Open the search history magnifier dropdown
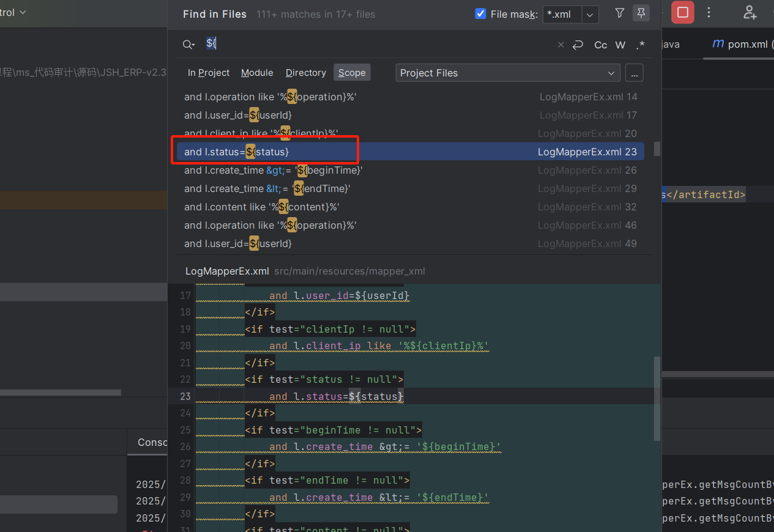Screen dimensions: 774x532 [x=188, y=44]
